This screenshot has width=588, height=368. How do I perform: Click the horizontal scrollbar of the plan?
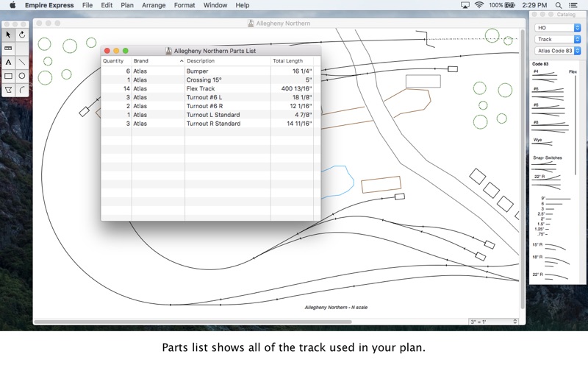(x=193, y=322)
